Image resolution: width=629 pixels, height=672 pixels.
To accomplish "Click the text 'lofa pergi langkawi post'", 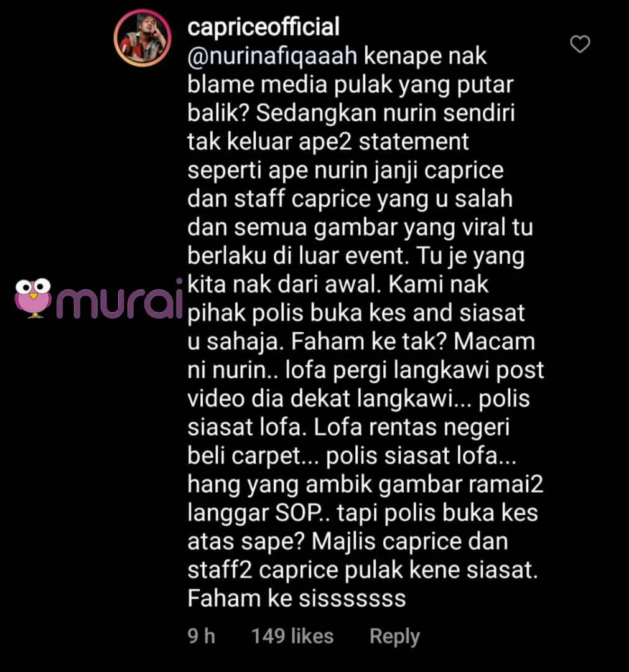I will tap(415, 370).
